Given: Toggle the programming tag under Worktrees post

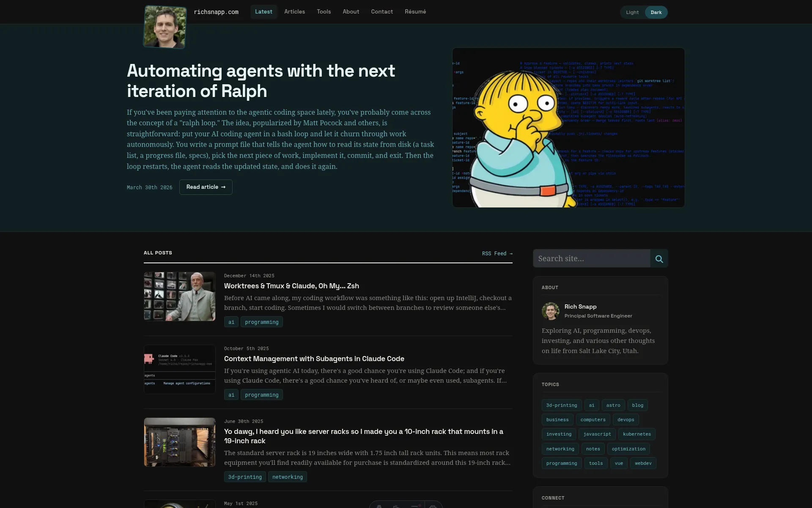Looking at the screenshot, I should pyautogui.click(x=261, y=322).
